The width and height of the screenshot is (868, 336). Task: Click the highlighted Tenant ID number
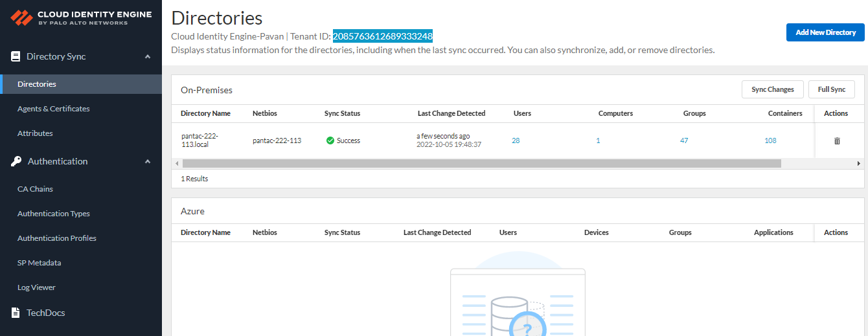click(x=383, y=36)
